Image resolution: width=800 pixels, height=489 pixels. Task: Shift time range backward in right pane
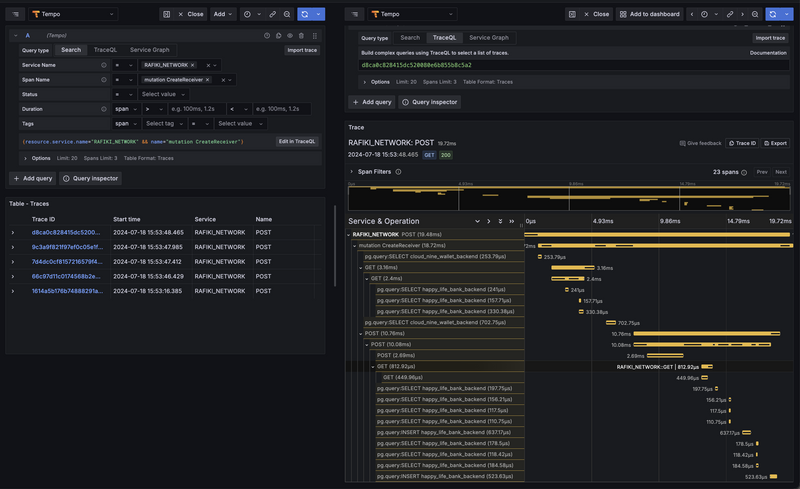tap(692, 14)
